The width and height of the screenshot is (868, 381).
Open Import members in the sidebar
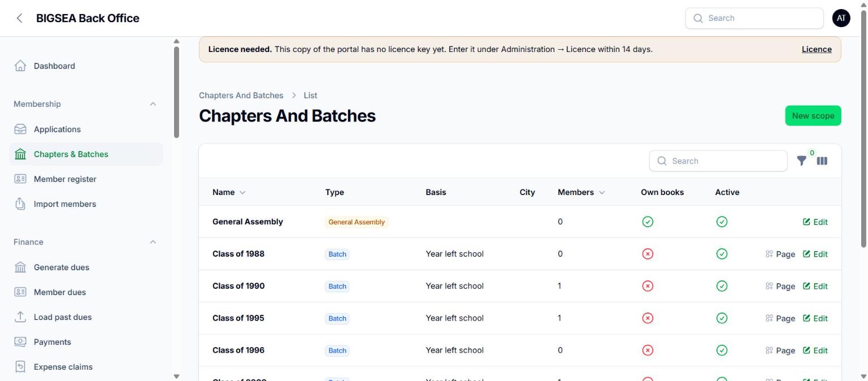(86, 204)
